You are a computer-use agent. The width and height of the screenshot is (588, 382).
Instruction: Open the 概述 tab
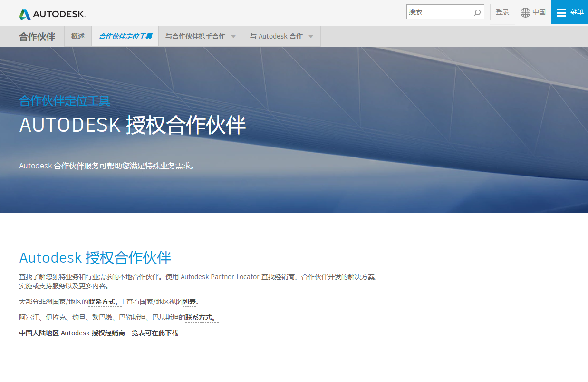point(78,36)
